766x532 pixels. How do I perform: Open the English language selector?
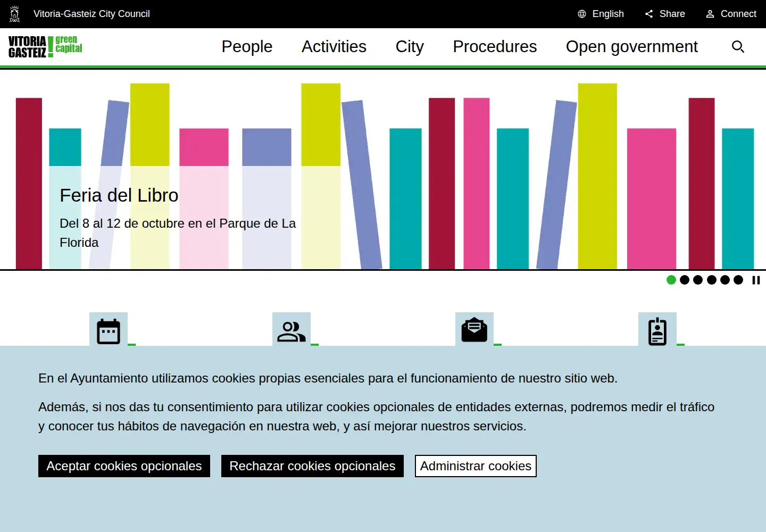click(x=601, y=14)
